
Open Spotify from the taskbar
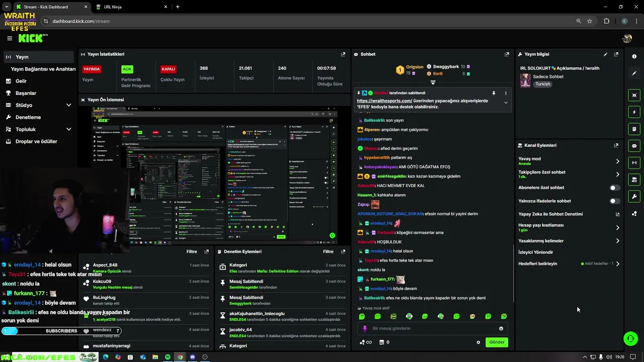point(168,357)
